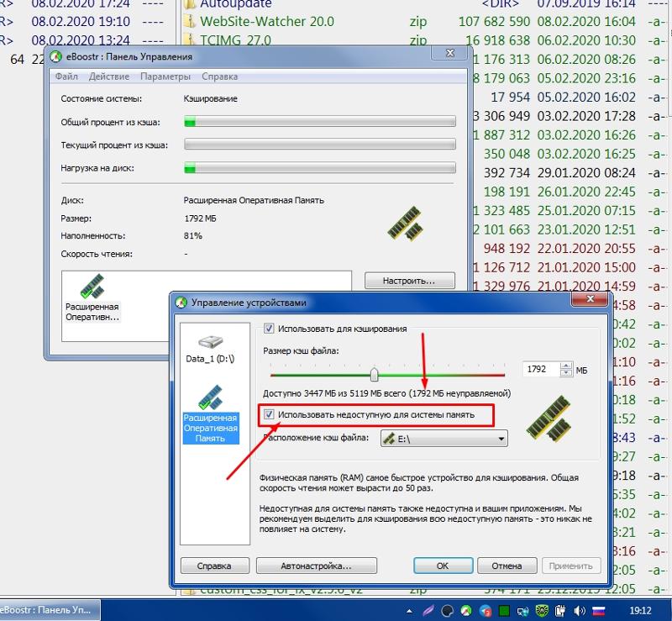This screenshot has height=621, width=672.
Task: Click the current cache percent progress bar
Action: click(x=320, y=144)
